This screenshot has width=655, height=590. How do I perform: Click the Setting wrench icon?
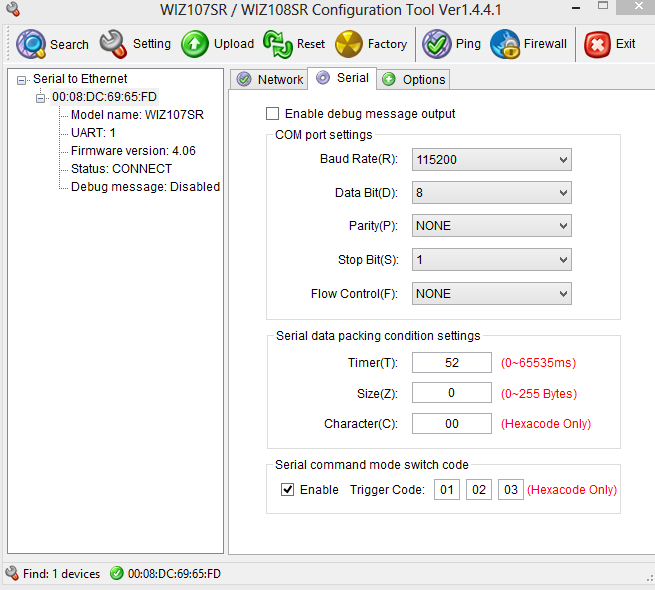[113, 44]
